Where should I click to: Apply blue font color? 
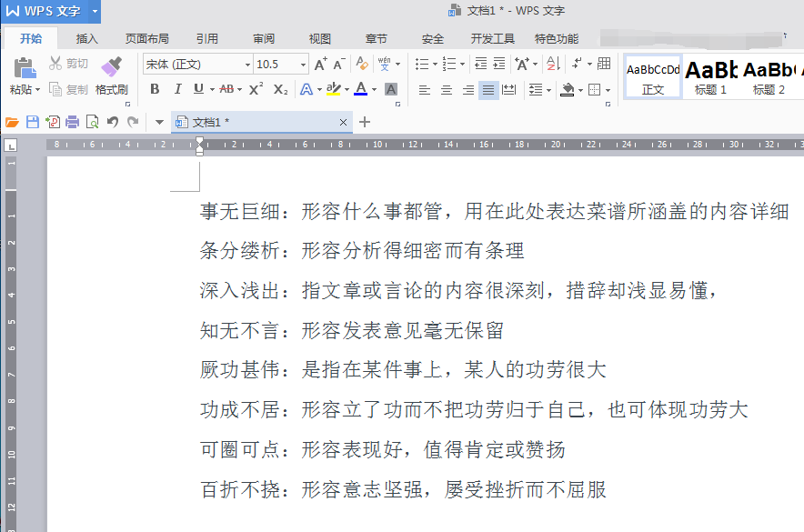pos(361,89)
